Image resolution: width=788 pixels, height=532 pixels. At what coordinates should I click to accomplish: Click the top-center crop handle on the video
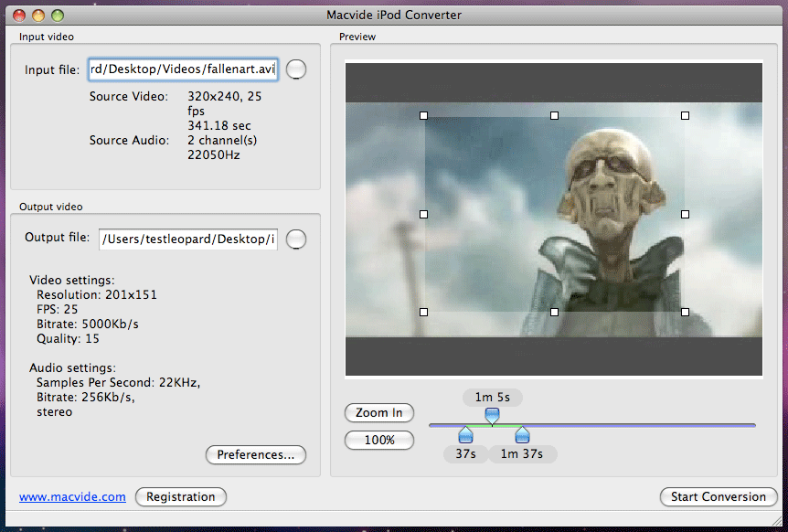tap(553, 115)
